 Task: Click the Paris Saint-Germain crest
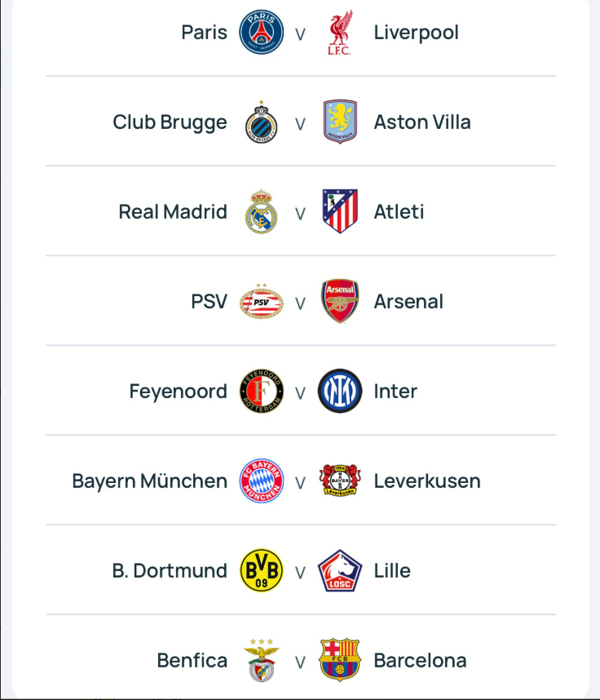click(261, 33)
